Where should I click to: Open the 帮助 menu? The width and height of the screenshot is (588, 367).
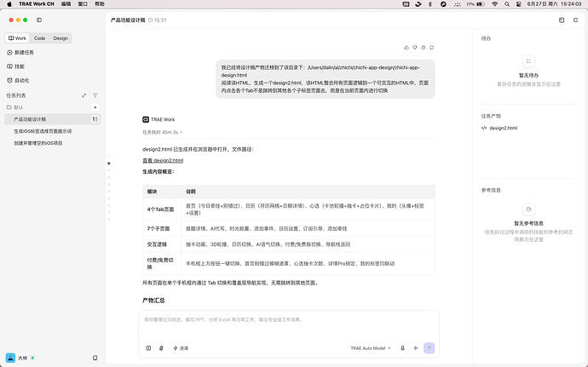(100, 4)
